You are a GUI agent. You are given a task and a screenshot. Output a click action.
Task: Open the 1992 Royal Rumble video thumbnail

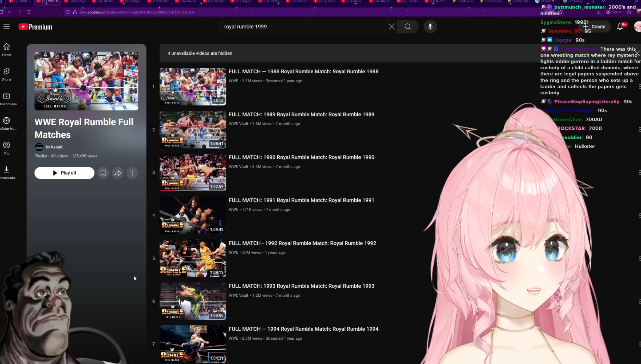[193, 258]
